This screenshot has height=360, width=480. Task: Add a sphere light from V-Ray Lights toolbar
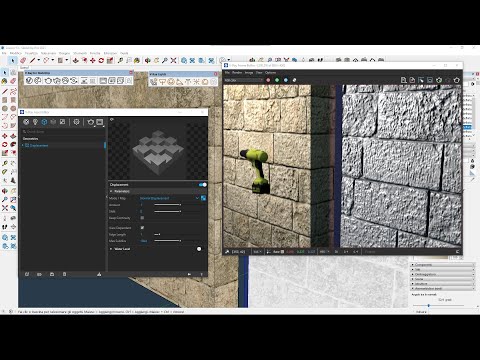tap(171, 82)
